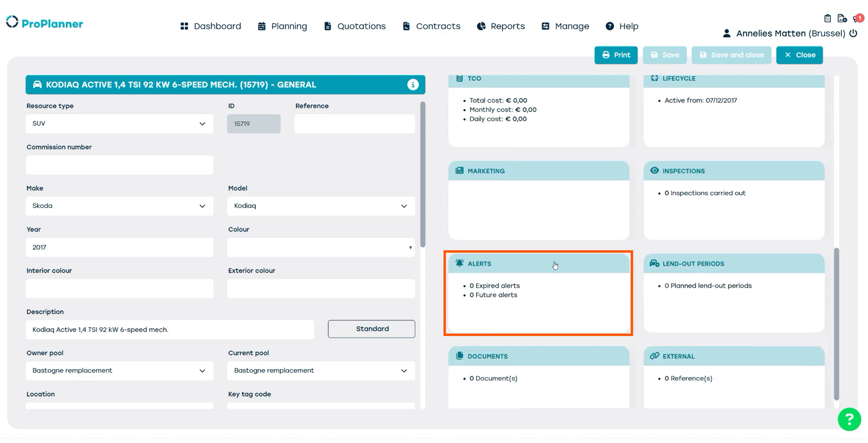Click the info icon in vehicle header

[x=413, y=85]
